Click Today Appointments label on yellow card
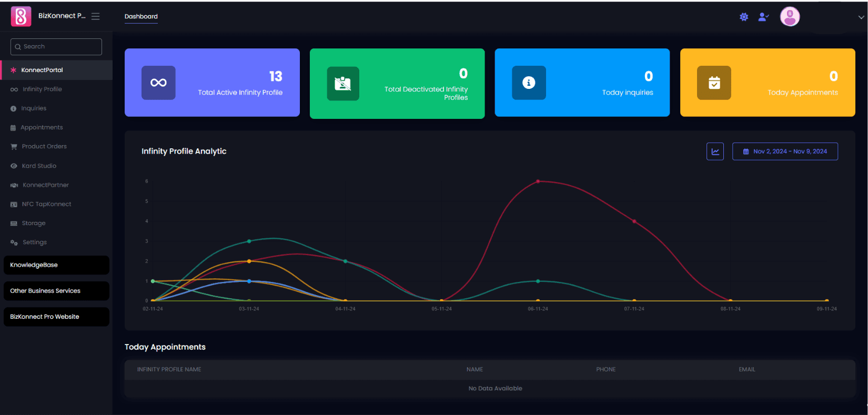Image resolution: width=868 pixels, height=415 pixels. pyautogui.click(x=803, y=93)
